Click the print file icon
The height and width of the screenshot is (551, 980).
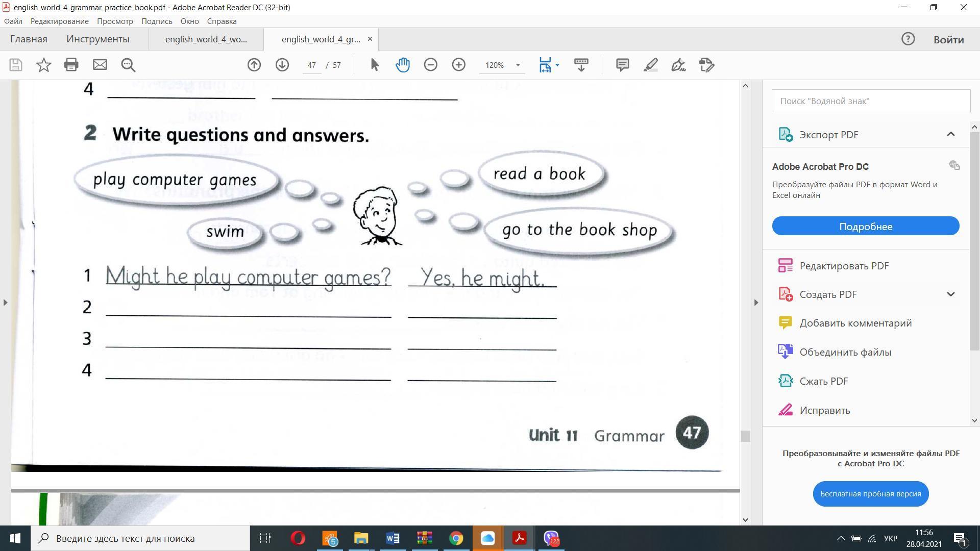coord(71,65)
